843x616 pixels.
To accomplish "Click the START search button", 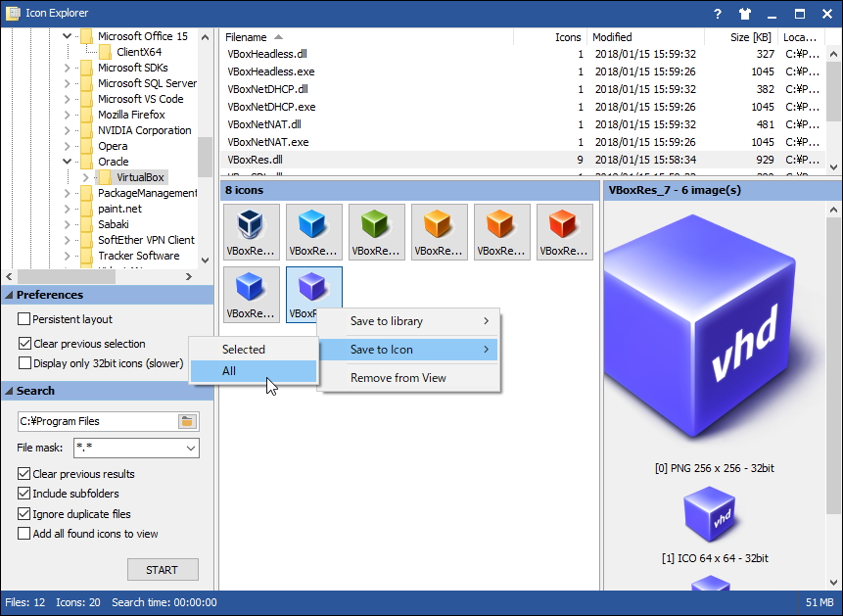I will pos(163,570).
